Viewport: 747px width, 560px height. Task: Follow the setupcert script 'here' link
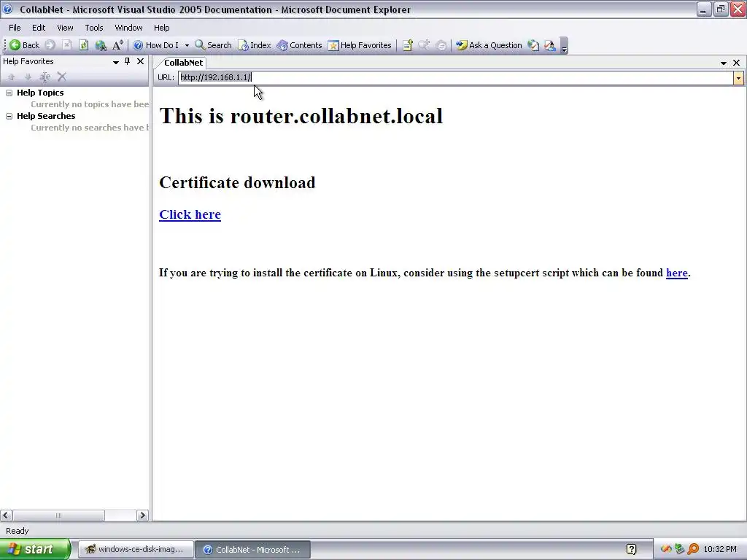[x=676, y=273]
